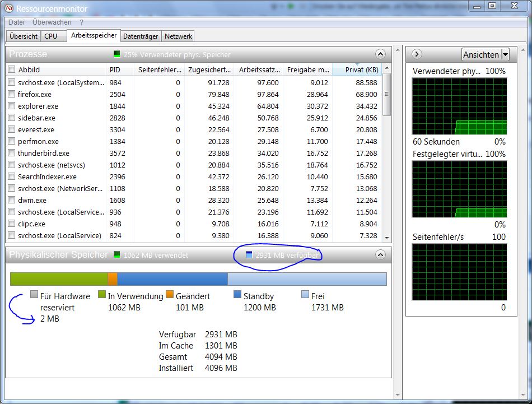Collapse the Physikalischer Speicher section chevron
Image resolution: width=532 pixels, height=404 pixels.
(x=380, y=254)
